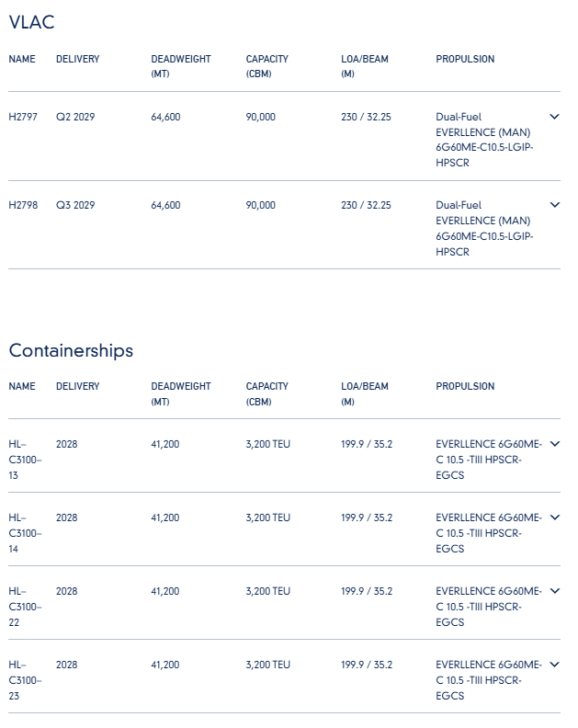
Task: Click the H2797 vessel name
Action: click(x=23, y=117)
